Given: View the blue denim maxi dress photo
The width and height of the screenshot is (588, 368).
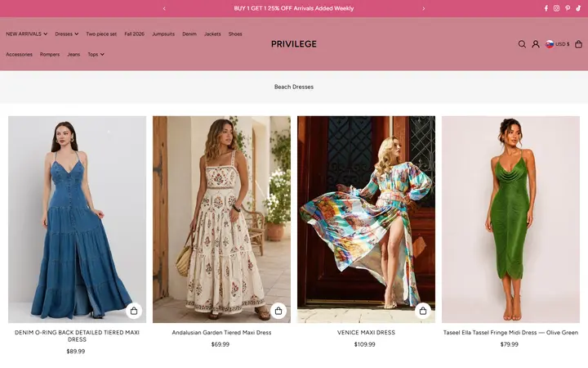Looking at the screenshot, I should pos(78,219).
